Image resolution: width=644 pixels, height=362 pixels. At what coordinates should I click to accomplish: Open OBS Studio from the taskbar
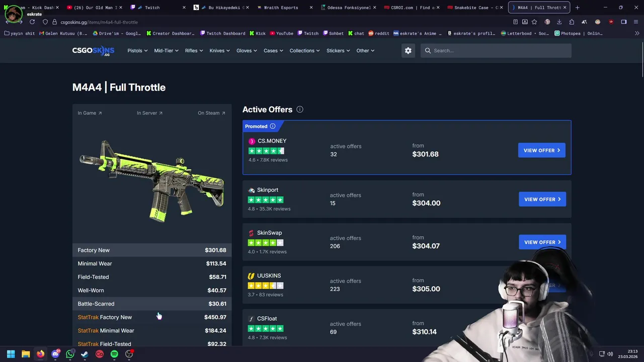[129, 354]
